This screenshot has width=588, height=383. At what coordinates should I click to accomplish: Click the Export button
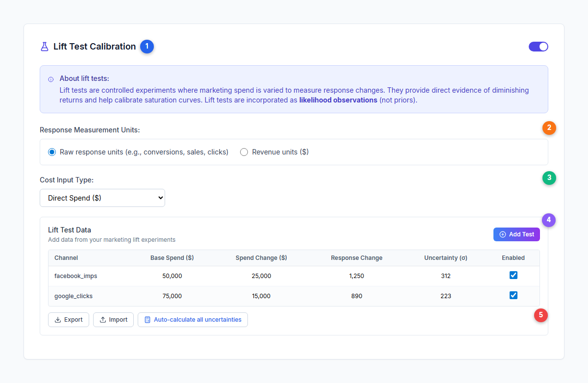point(69,320)
